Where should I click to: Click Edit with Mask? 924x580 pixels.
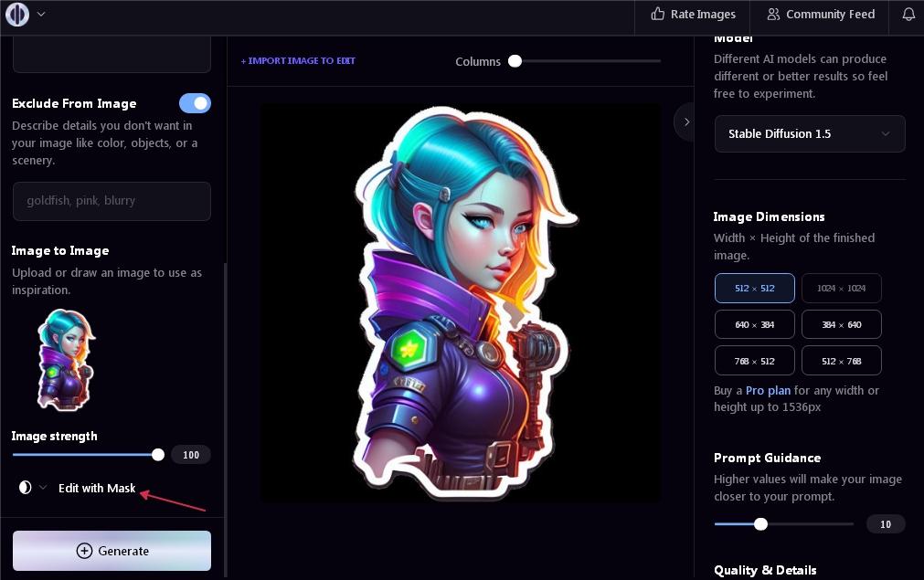[x=97, y=488]
